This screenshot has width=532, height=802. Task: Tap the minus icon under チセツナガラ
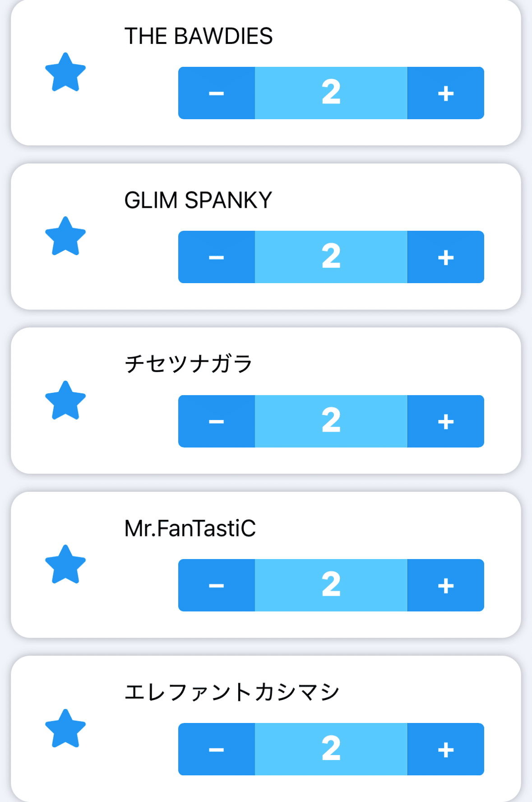click(x=217, y=421)
